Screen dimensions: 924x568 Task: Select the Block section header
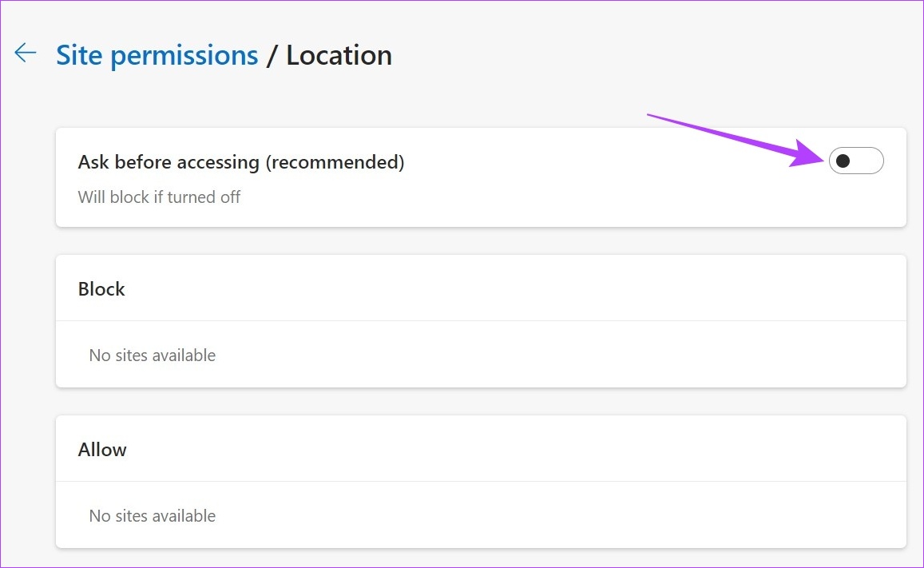(x=101, y=288)
